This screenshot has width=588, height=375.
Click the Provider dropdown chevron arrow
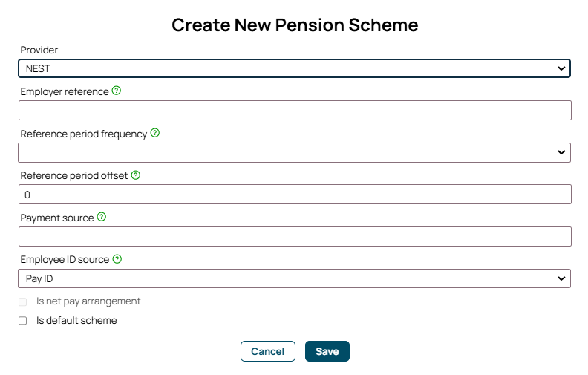point(561,68)
